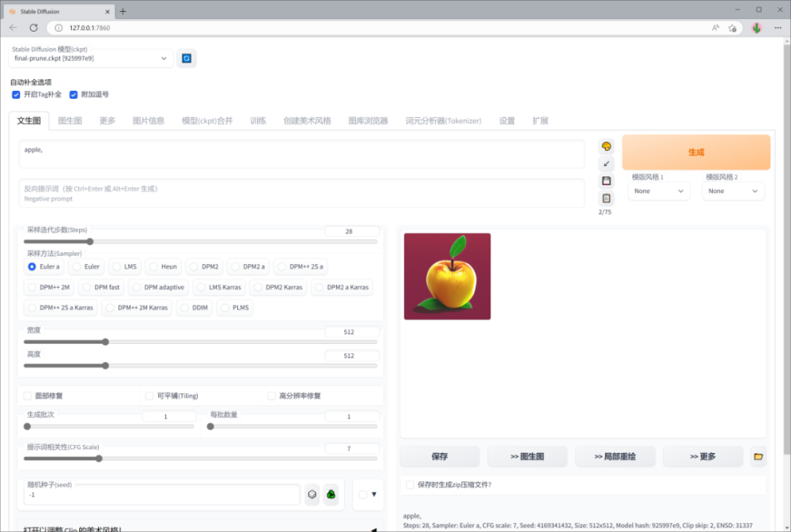Click the orange 生成 button
791x532 pixels.
(x=696, y=152)
